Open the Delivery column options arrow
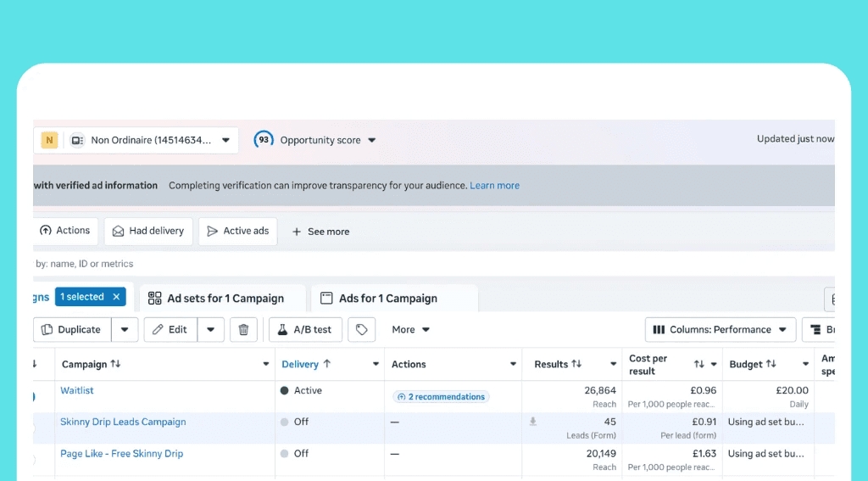The height and width of the screenshot is (481, 868). click(x=376, y=364)
